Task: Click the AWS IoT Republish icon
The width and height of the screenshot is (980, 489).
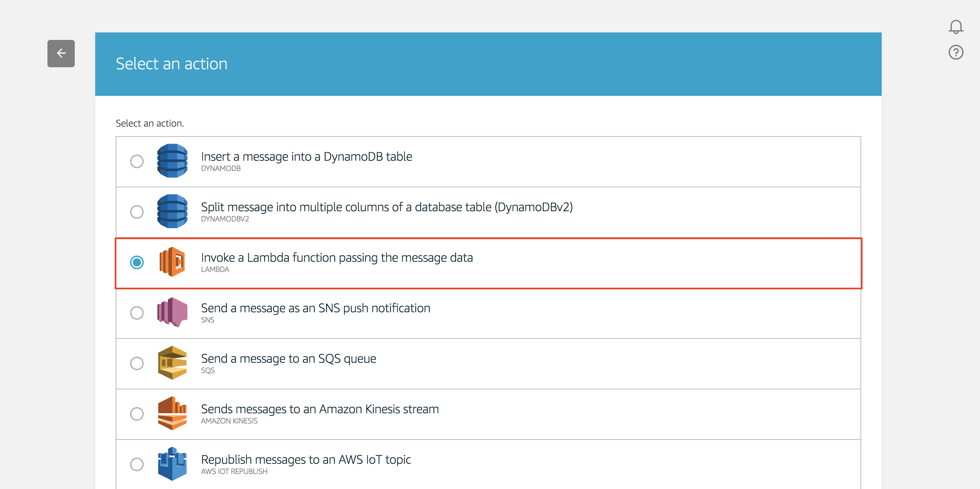Action: click(172, 464)
